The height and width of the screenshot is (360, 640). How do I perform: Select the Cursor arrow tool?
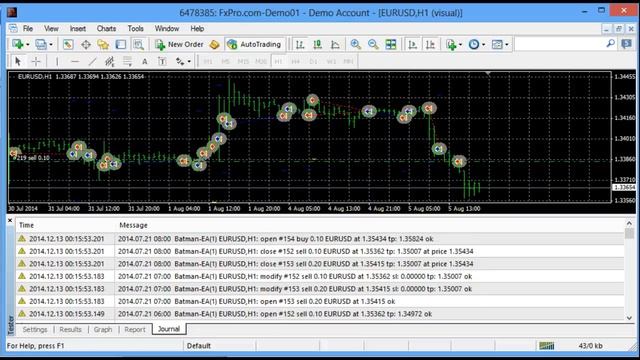18,62
